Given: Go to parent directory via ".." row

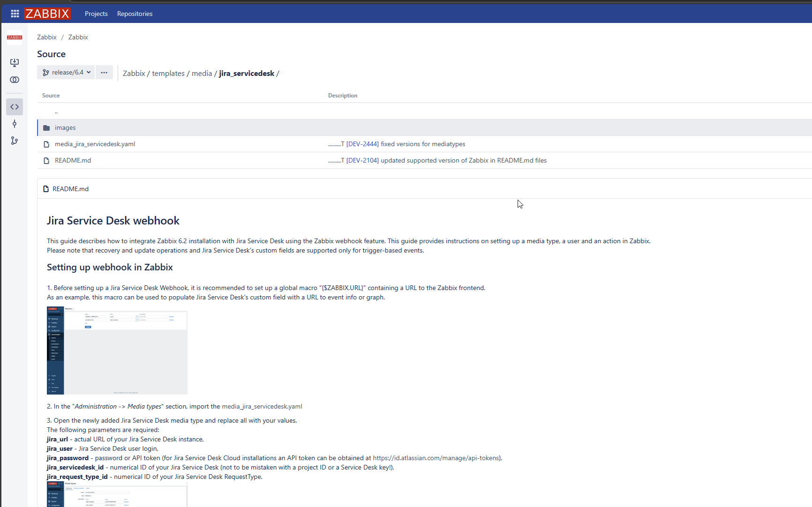Looking at the screenshot, I should tap(56, 112).
